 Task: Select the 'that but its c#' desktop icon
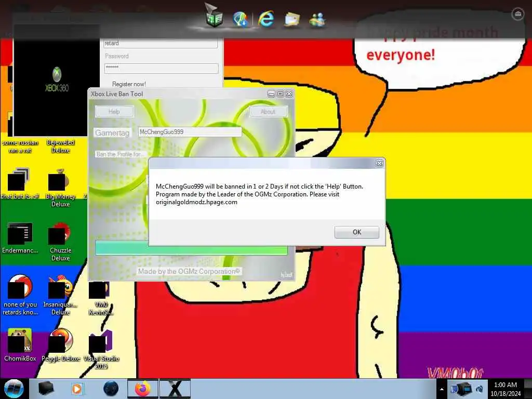20,184
